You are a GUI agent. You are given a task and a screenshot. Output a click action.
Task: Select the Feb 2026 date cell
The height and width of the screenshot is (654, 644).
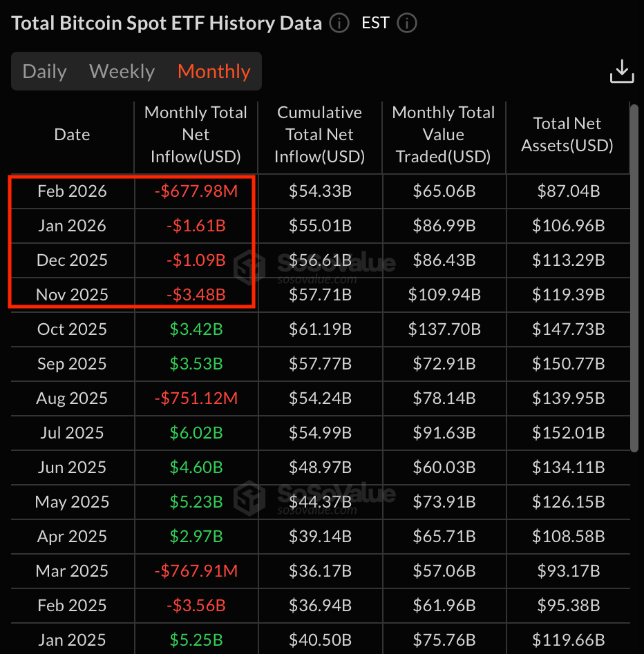point(72,191)
